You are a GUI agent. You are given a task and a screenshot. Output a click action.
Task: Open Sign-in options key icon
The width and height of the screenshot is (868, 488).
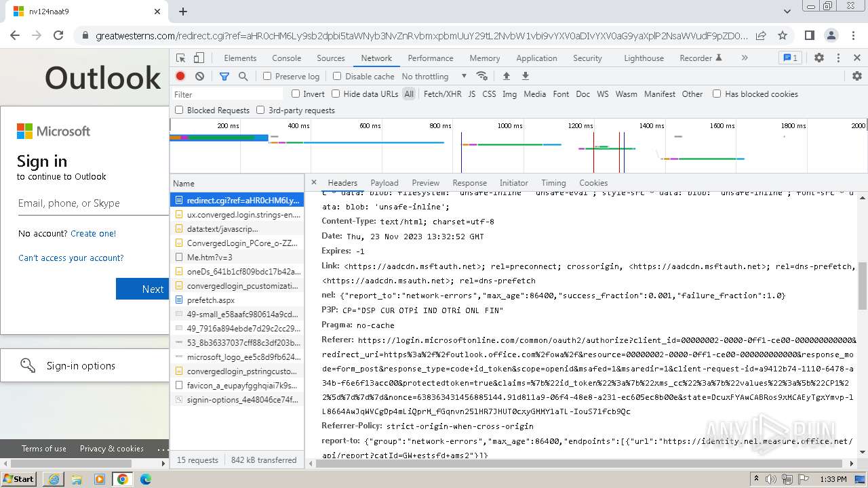click(28, 365)
